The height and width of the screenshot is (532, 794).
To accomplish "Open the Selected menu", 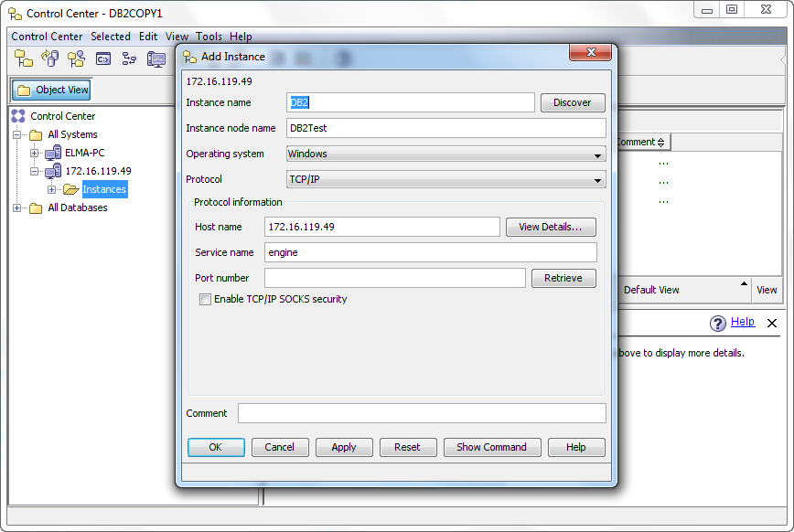I will (x=111, y=37).
